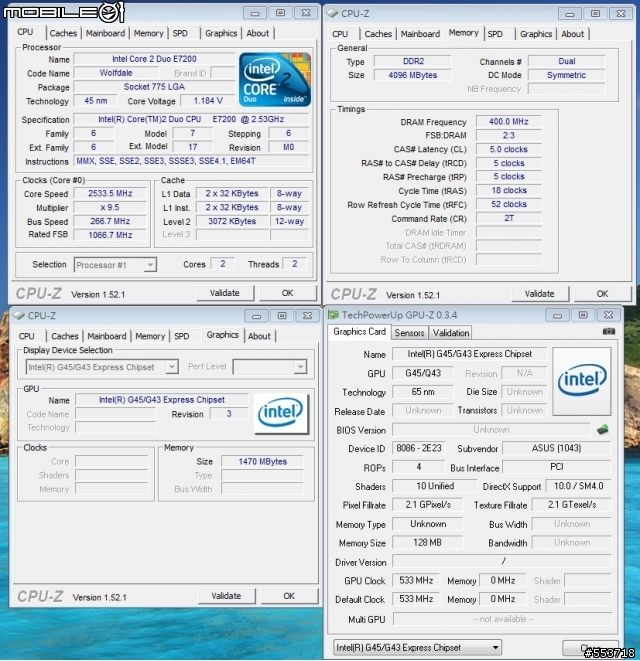Click the GPU-Z Device ID field 8086 - 2E23
640x661 pixels.
(418, 448)
